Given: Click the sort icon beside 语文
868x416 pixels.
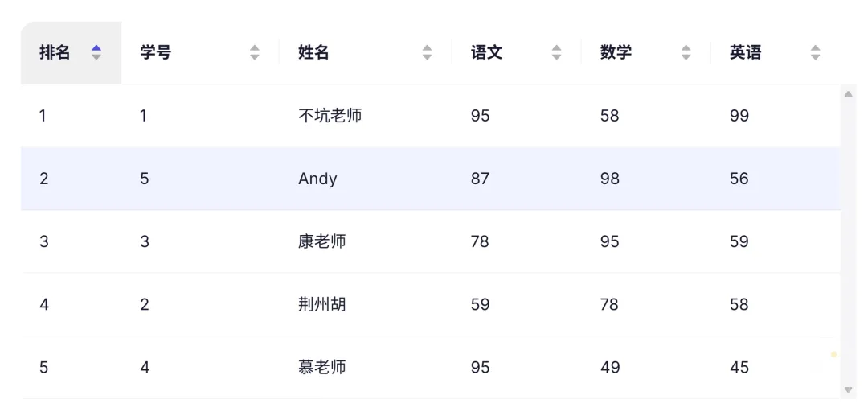Looking at the screenshot, I should coord(556,53).
